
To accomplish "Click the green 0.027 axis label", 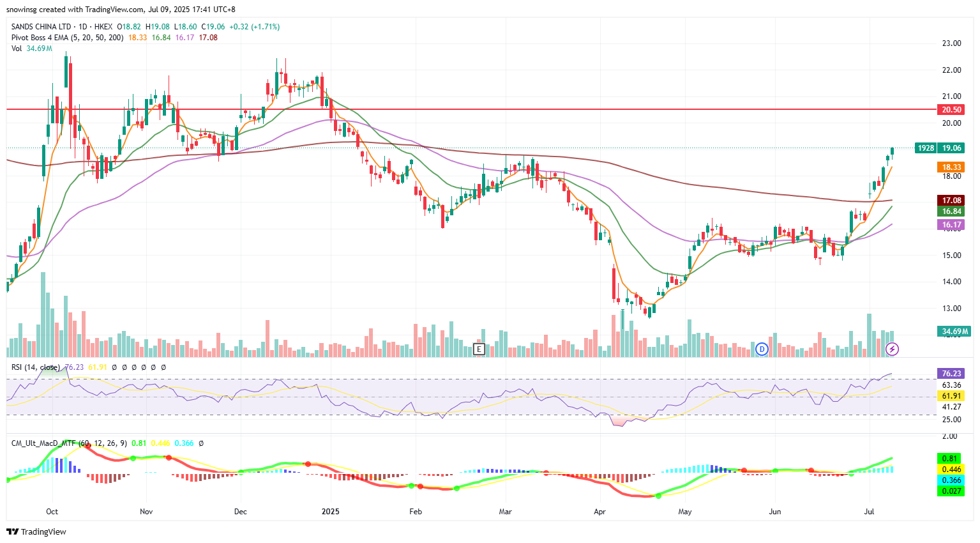I will pos(951,491).
